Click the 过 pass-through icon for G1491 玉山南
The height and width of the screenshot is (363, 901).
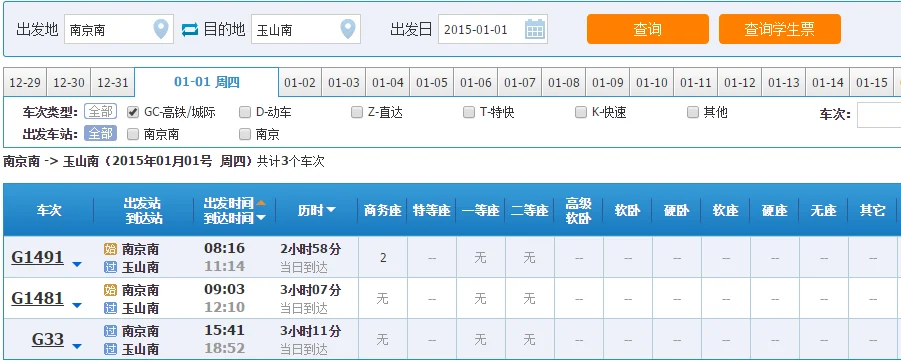click(110, 267)
